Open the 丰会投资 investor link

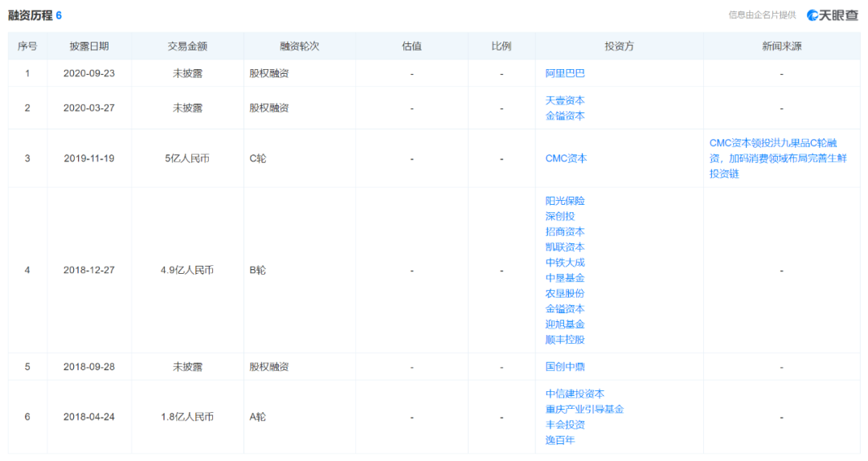[565, 425]
